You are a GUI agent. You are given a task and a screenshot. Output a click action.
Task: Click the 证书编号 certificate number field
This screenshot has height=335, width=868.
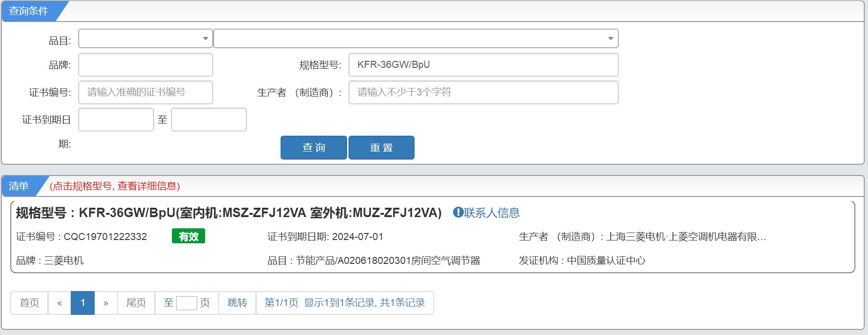point(145,92)
